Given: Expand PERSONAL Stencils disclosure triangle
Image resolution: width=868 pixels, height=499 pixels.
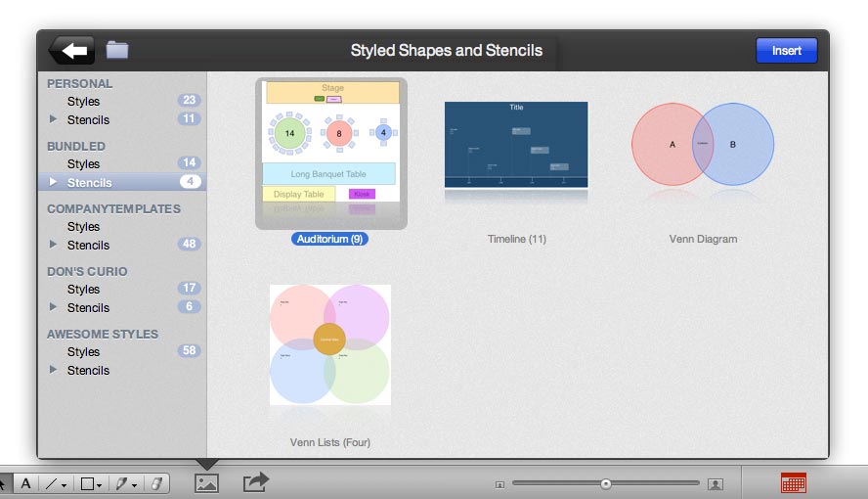Looking at the screenshot, I should 53,119.
